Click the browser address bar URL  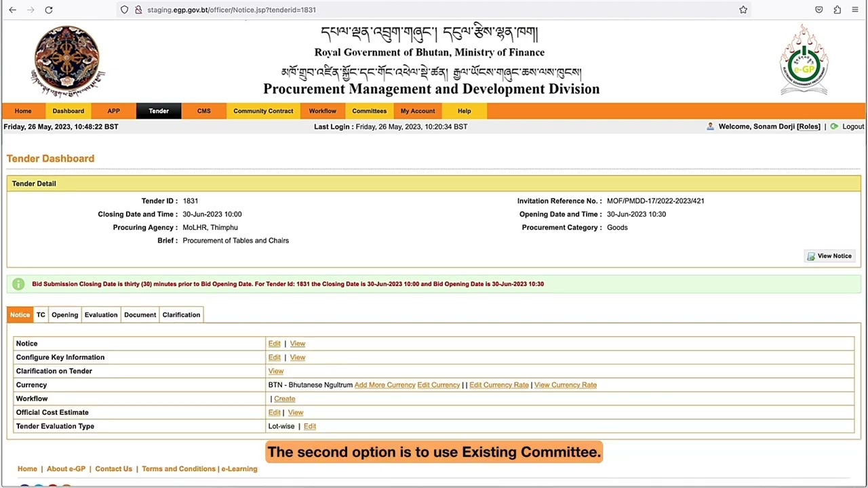[231, 10]
